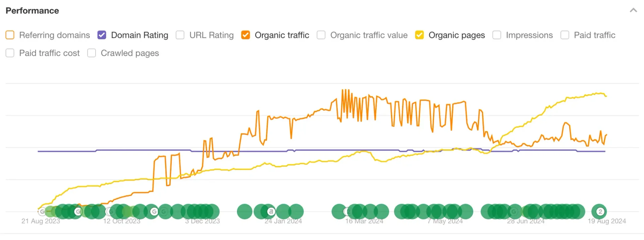Viewport: 644px width, 240px height.
Task: Click the Google update marker above 21 Aug 2023
Action: 42,211
